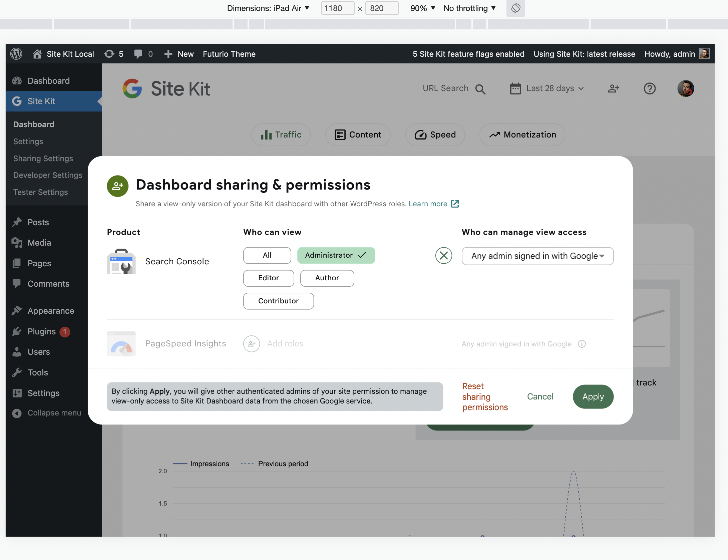Open the 'Any admin signed in with Google' dropdown
This screenshot has width=728, height=560.
(537, 256)
